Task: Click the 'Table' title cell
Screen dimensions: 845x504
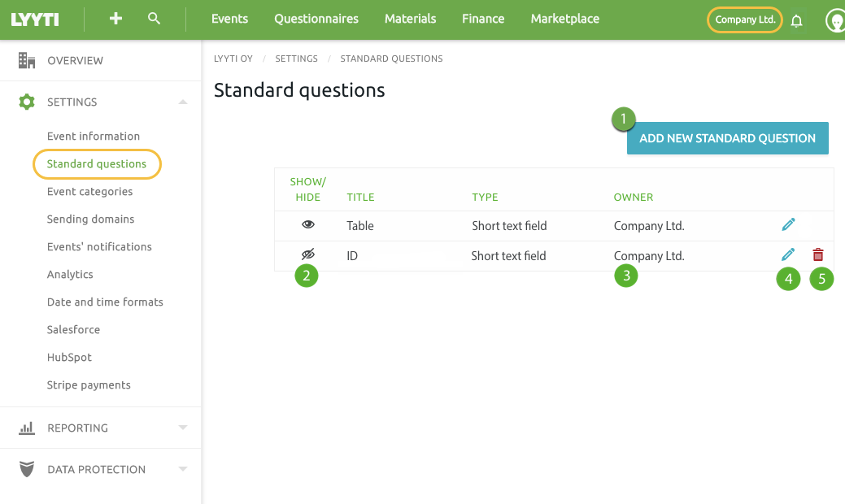Action: point(360,226)
